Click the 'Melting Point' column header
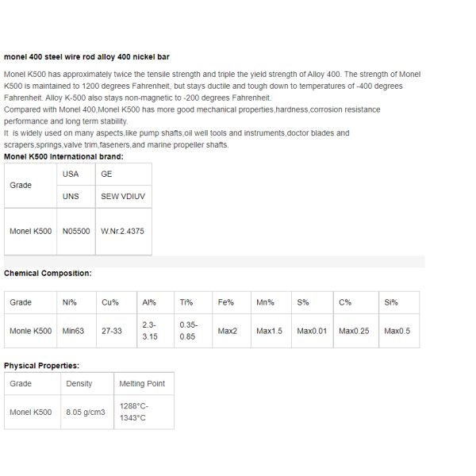This screenshot has height=476, width=476. pos(142,384)
